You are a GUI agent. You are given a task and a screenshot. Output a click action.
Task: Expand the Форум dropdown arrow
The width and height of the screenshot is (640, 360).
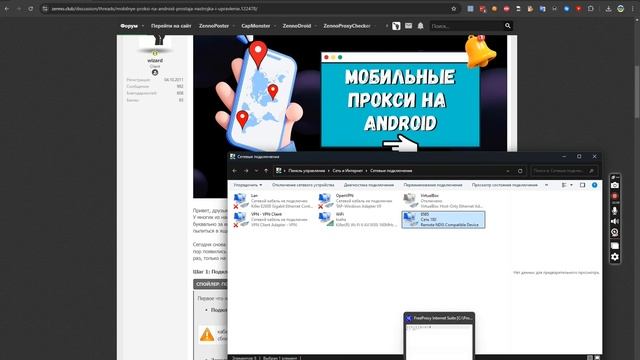coord(142,26)
